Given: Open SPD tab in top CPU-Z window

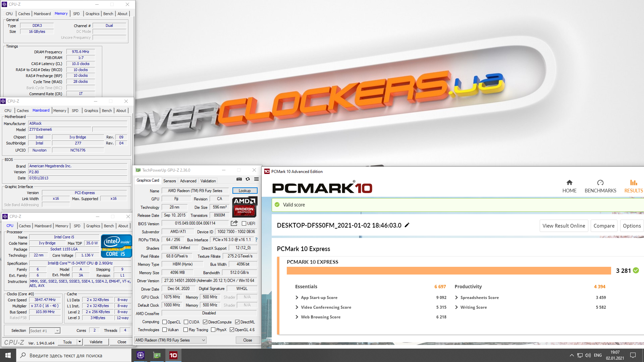Looking at the screenshot, I should 76,14.
